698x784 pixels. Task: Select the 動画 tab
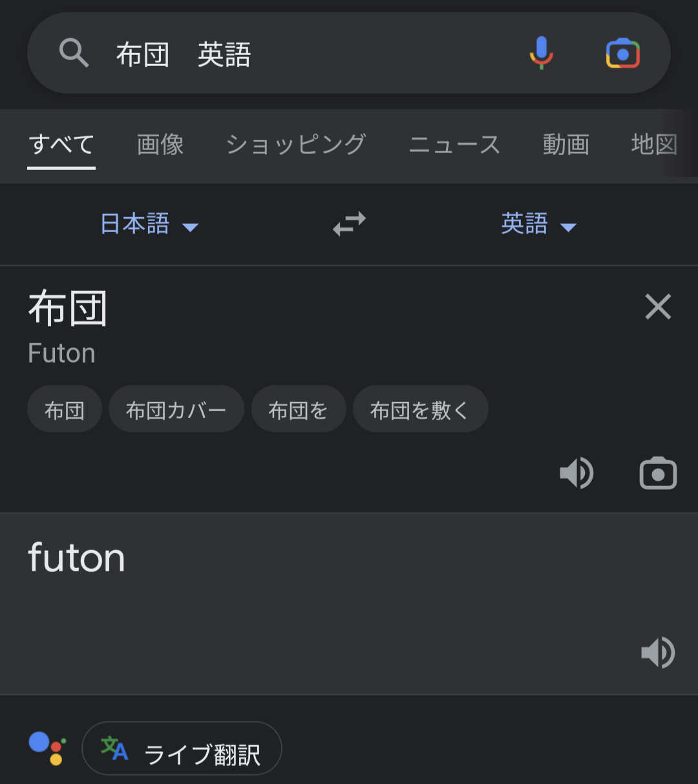click(x=566, y=144)
